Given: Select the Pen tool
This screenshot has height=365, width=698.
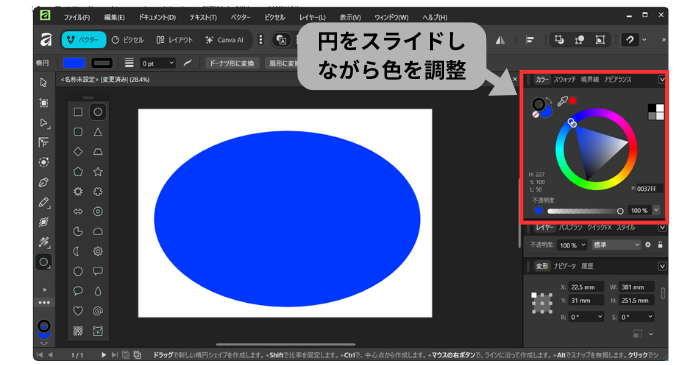Looking at the screenshot, I should point(44,182).
